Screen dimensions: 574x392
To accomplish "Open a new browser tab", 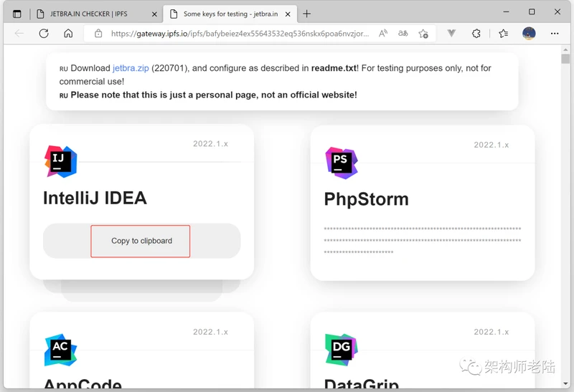I will (307, 14).
